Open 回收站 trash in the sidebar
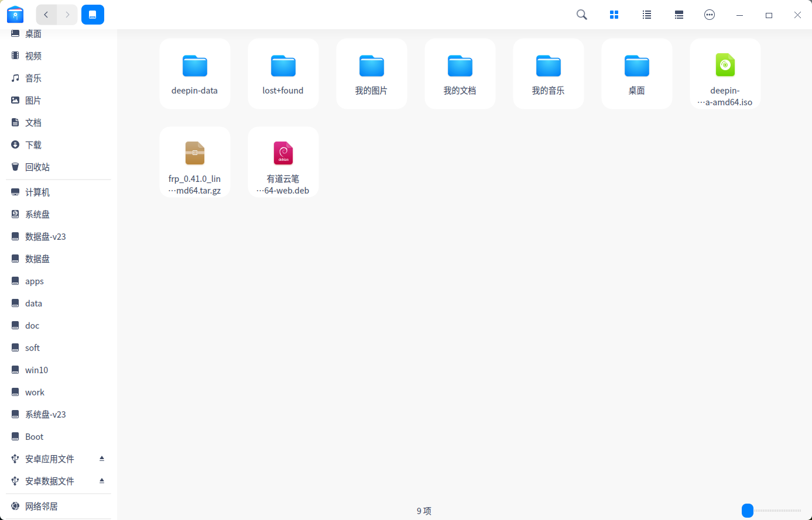This screenshot has width=812, height=520. tap(59, 167)
